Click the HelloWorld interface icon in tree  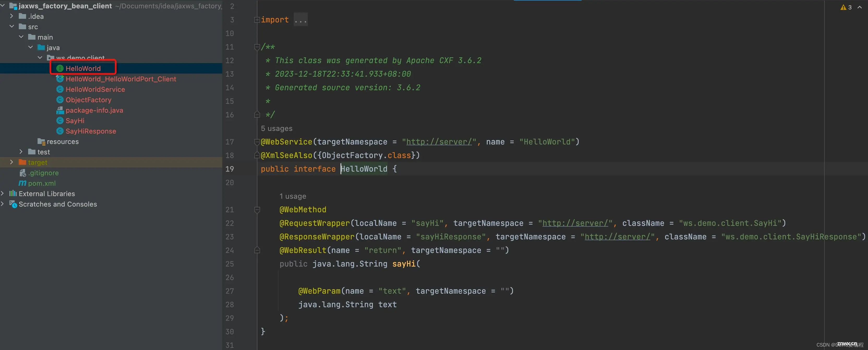click(x=60, y=68)
